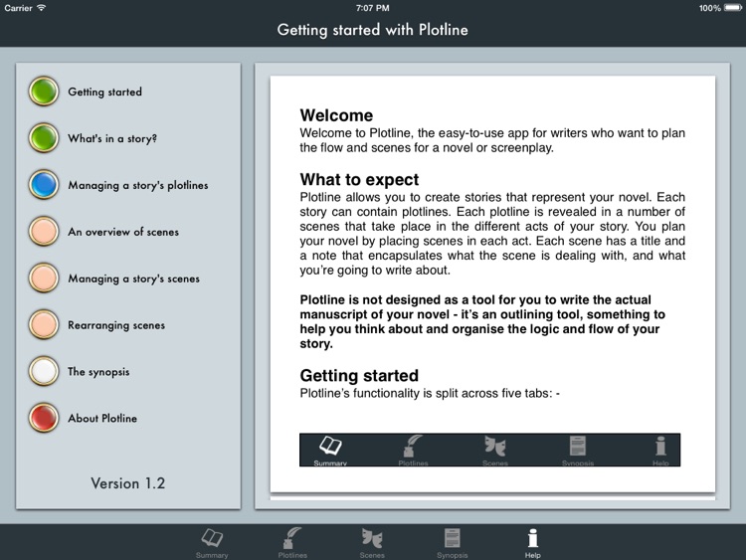The width and height of the screenshot is (746, 560).
Task: Switch to the Synopsis tab in bottom bar
Action: coord(452,543)
